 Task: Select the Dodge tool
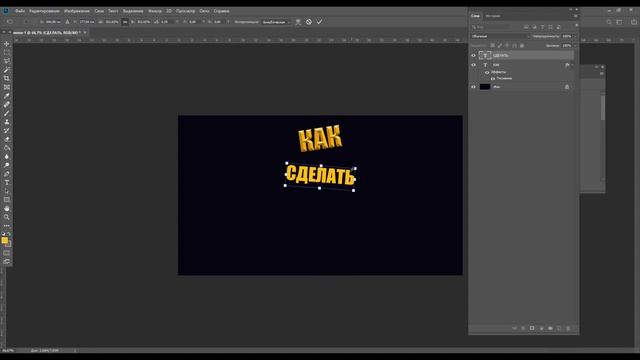click(x=7, y=165)
